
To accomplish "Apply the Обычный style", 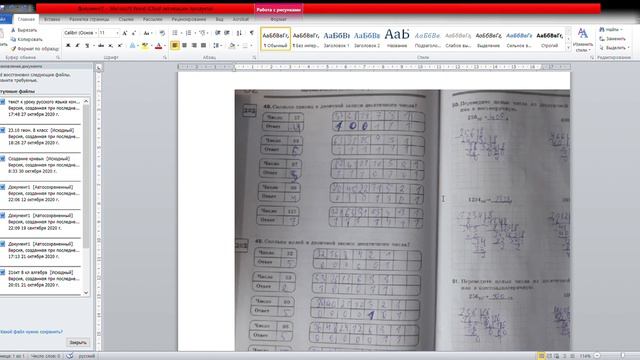I will click(276, 39).
